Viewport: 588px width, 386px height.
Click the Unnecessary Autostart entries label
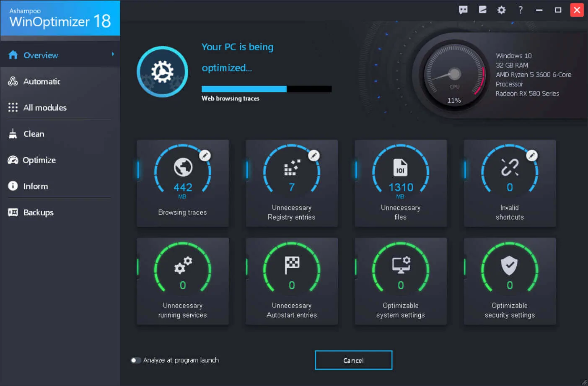292,310
